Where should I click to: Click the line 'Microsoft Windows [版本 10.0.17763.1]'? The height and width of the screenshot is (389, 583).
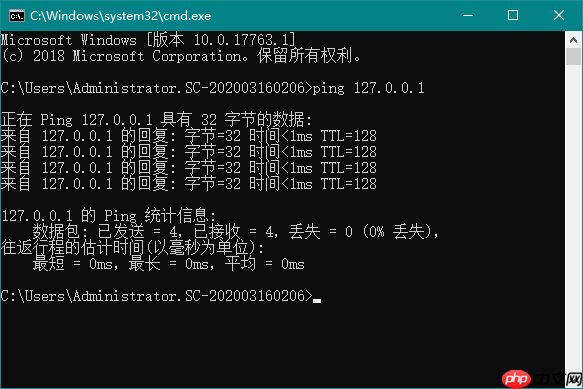(148, 39)
